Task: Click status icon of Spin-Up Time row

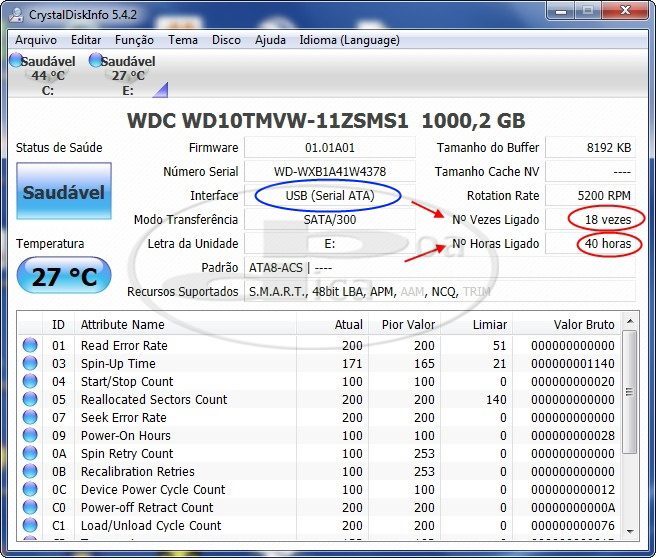Action: coord(30,363)
